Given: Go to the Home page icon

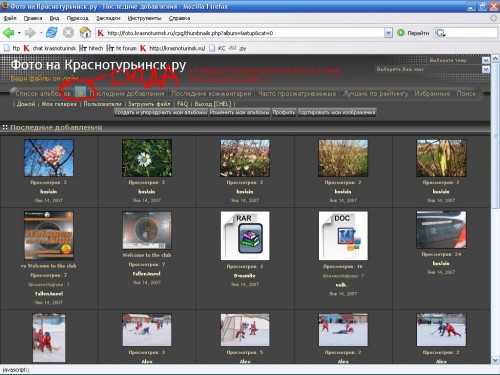Looking at the screenshot, I should click(85, 32).
